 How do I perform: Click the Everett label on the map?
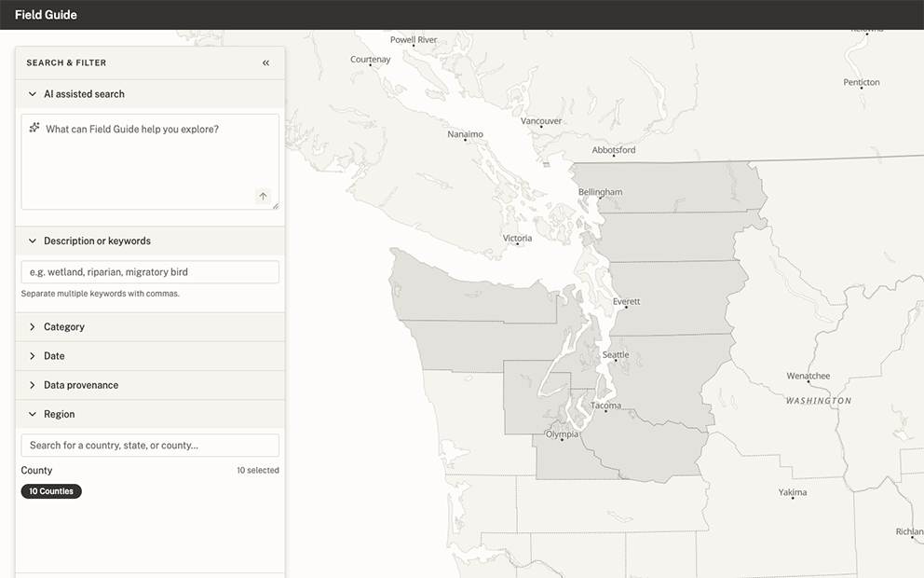[x=626, y=301]
